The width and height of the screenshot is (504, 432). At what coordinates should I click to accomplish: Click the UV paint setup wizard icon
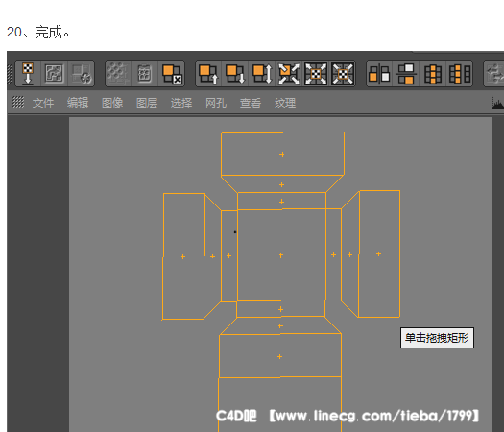(x=28, y=74)
